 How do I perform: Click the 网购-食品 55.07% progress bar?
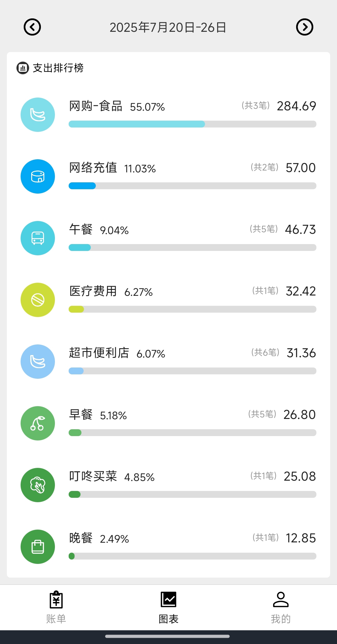click(x=192, y=124)
